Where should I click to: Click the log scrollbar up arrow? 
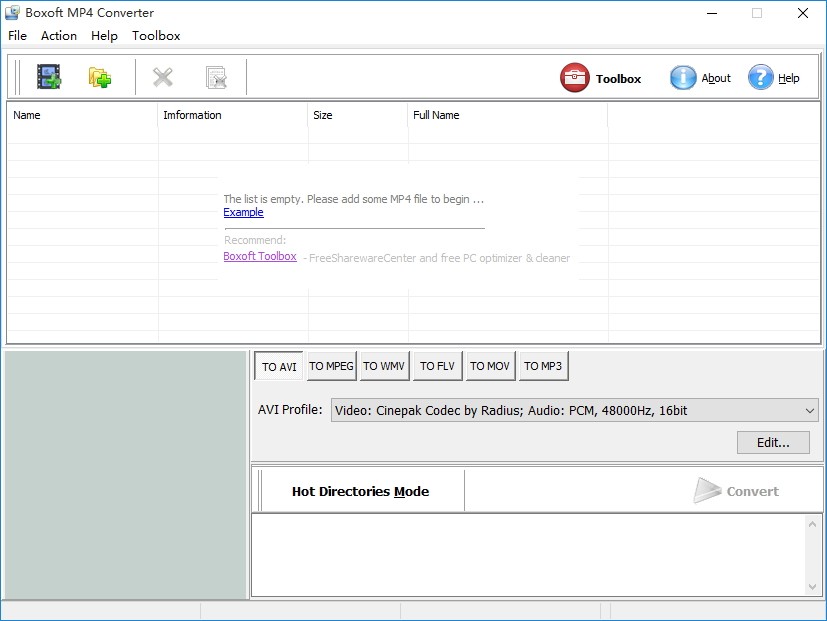[812, 524]
